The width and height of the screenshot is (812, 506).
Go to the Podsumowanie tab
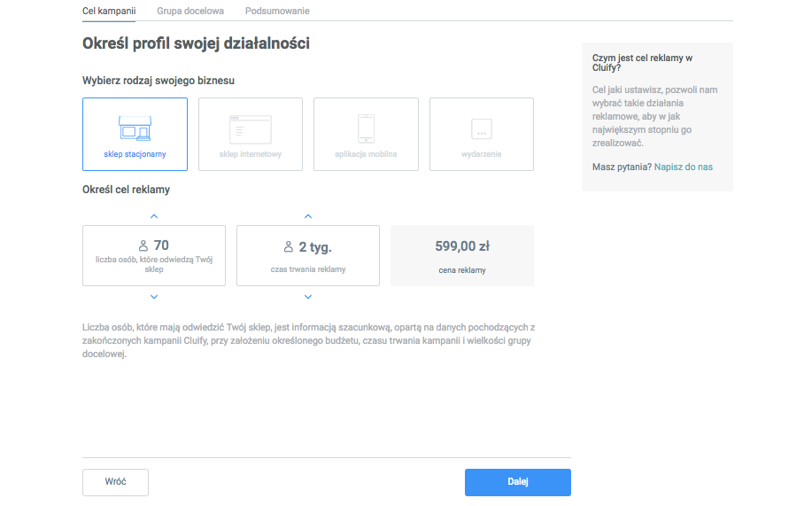click(277, 11)
